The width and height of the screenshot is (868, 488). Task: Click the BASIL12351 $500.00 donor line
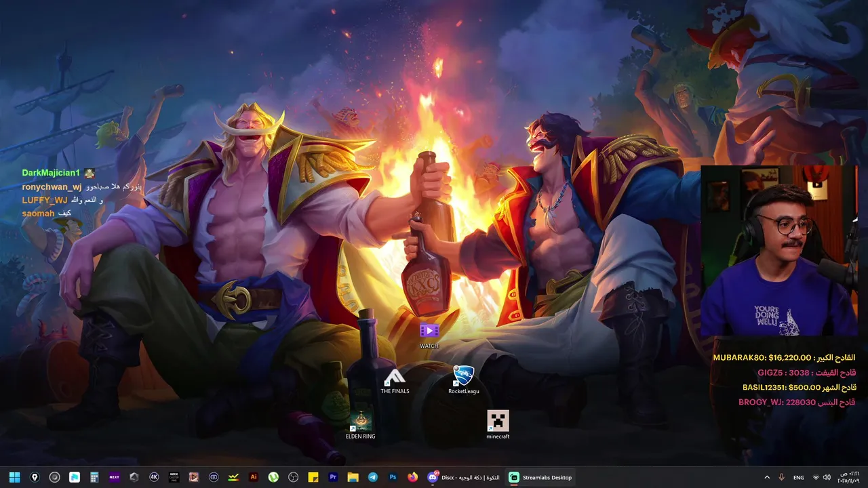tap(799, 388)
